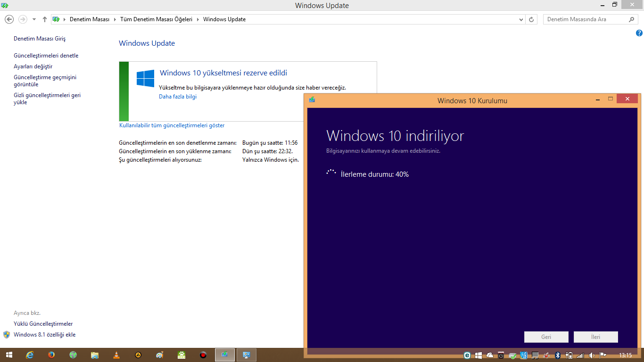Viewport: 644px width, 362px height.
Task: Open the Paint palette taskbar icon
Action: pyautogui.click(x=160, y=355)
